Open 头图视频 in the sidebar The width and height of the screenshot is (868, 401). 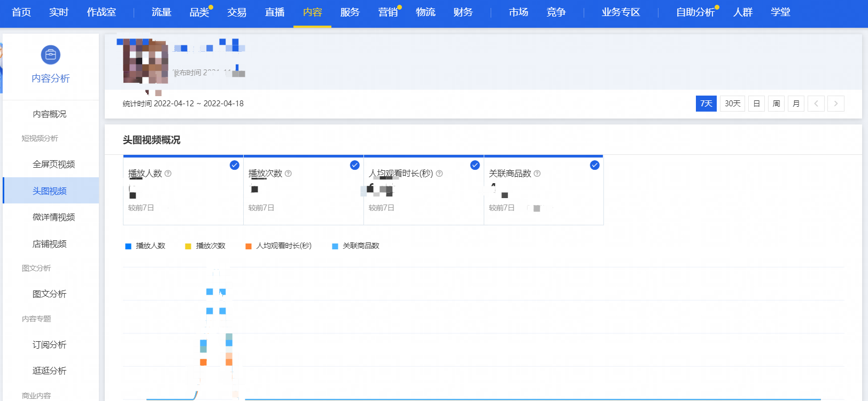point(51,191)
